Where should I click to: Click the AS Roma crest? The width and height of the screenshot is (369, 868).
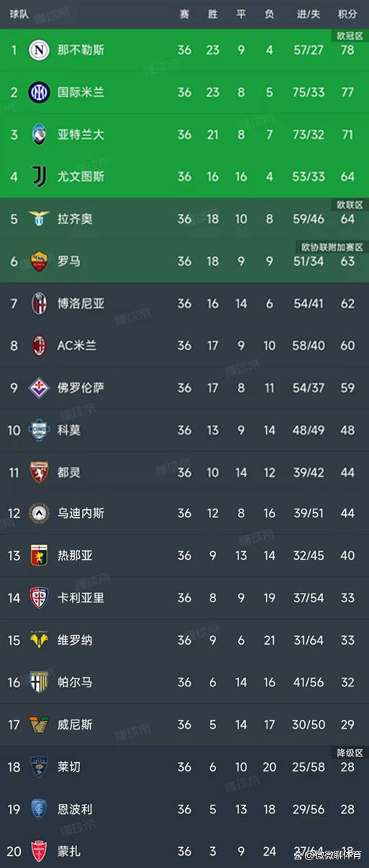click(x=39, y=261)
